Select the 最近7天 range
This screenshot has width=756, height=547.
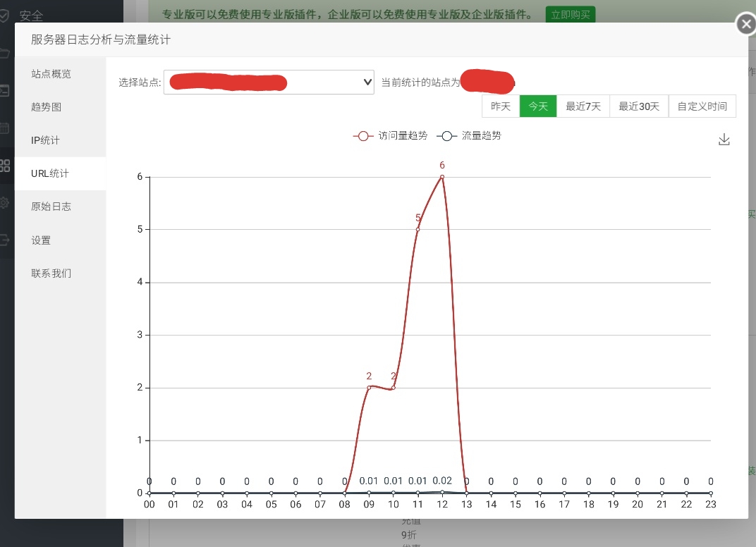pos(583,106)
